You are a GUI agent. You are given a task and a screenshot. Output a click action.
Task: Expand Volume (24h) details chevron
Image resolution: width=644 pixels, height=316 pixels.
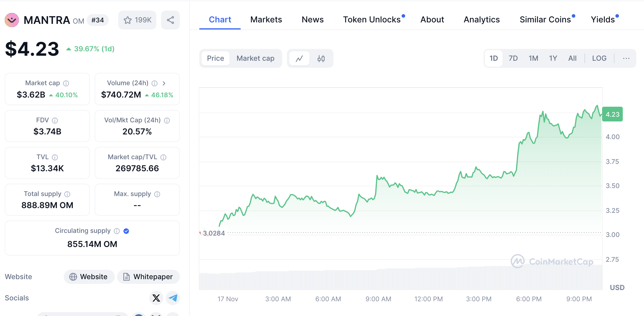(x=164, y=83)
